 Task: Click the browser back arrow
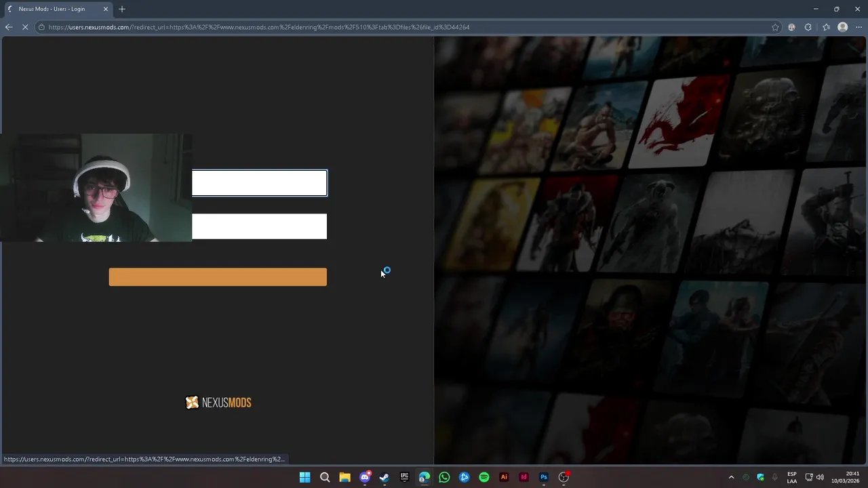(8, 27)
